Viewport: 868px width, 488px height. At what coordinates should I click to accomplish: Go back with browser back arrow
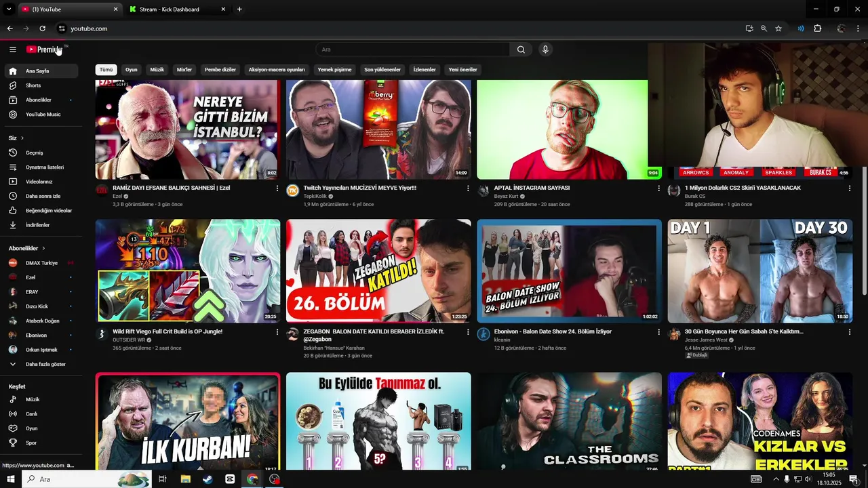(9, 28)
